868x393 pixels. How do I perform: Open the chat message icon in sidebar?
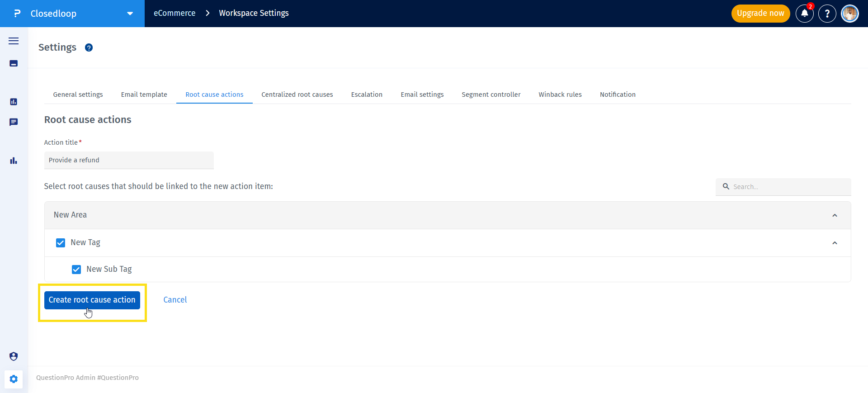click(x=14, y=122)
